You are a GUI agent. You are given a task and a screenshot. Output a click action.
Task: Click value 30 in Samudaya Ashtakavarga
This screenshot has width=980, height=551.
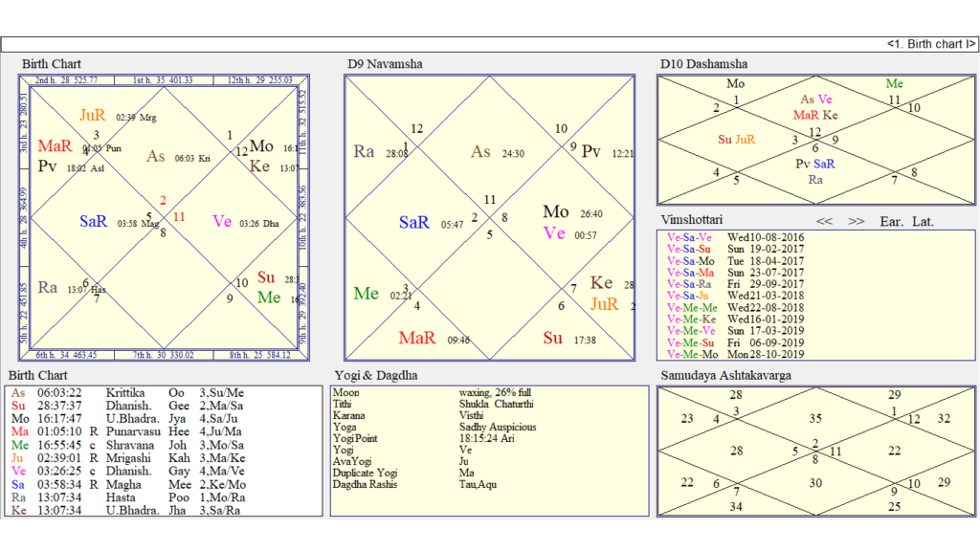[815, 483]
